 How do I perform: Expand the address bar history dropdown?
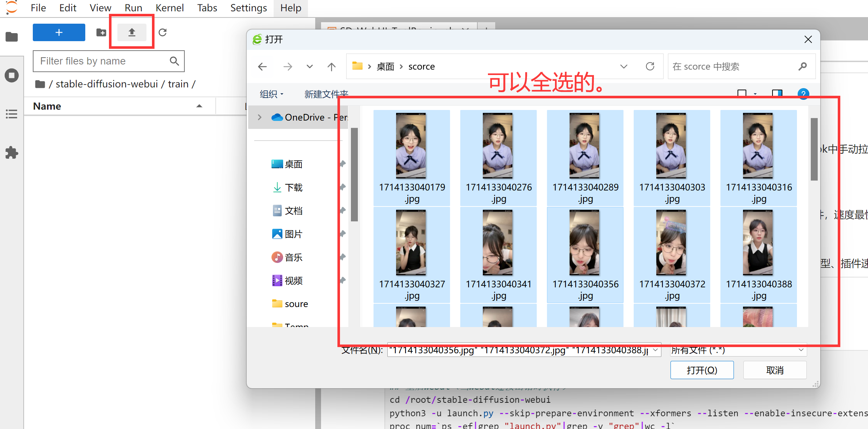coord(623,67)
